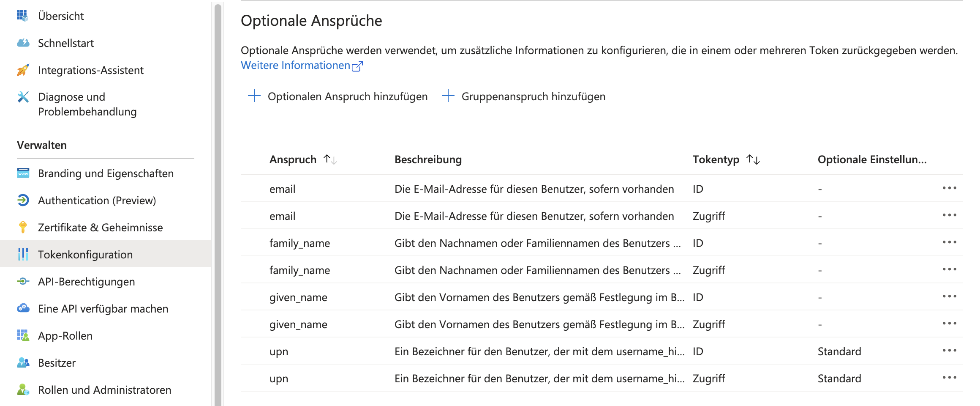This screenshot has height=406, width=980.
Task: Open options menu for upn Zugriff row
Action: pos(950,377)
